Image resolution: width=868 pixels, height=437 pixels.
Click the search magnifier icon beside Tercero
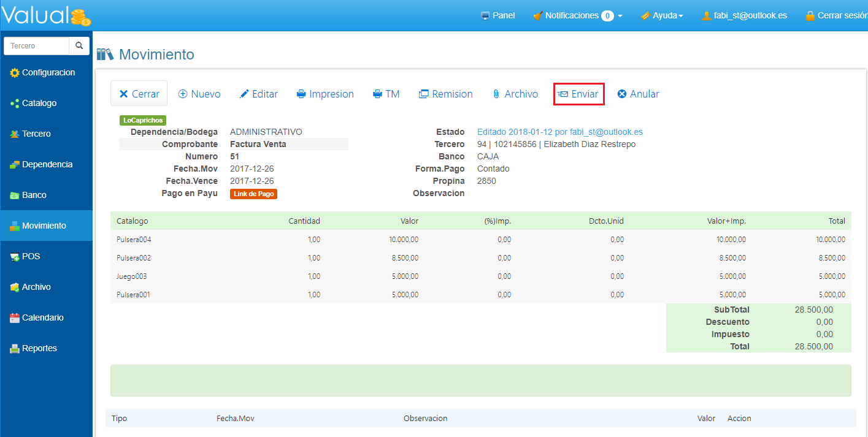click(x=79, y=46)
